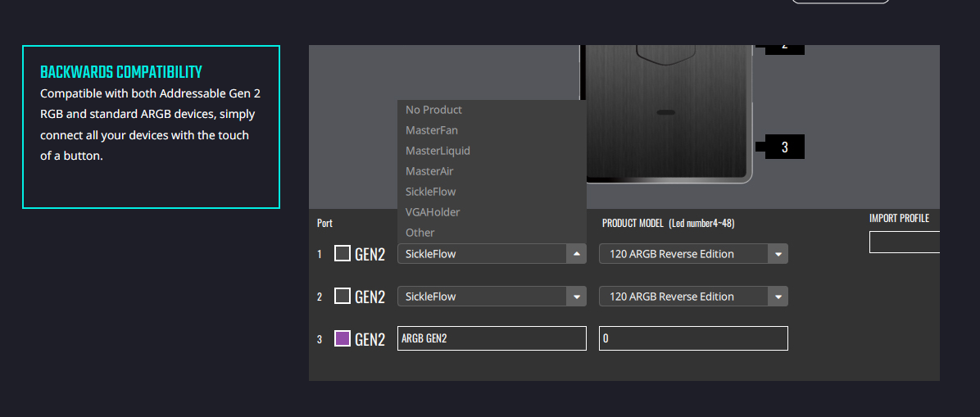Click the ARGB GEN2 text field
Image resolution: width=980 pixels, height=417 pixels.
pos(492,338)
